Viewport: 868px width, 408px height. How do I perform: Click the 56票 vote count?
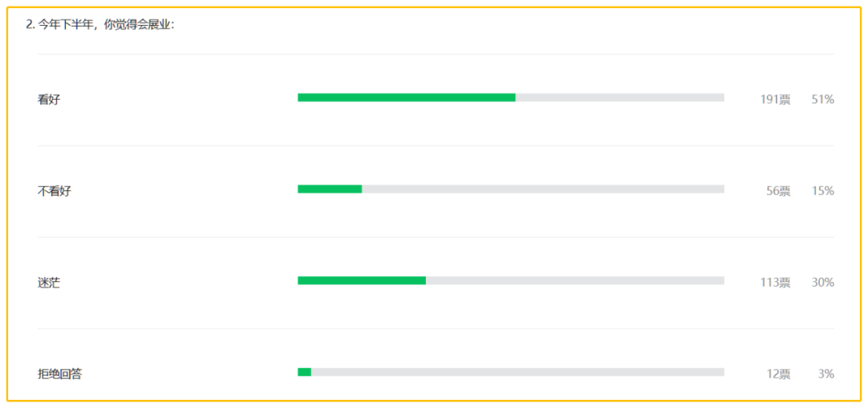coord(778,191)
